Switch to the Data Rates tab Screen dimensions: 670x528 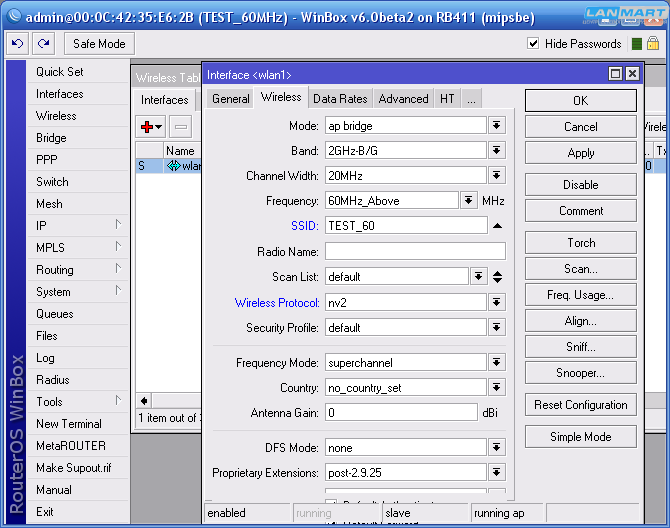[x=340, y=99]
